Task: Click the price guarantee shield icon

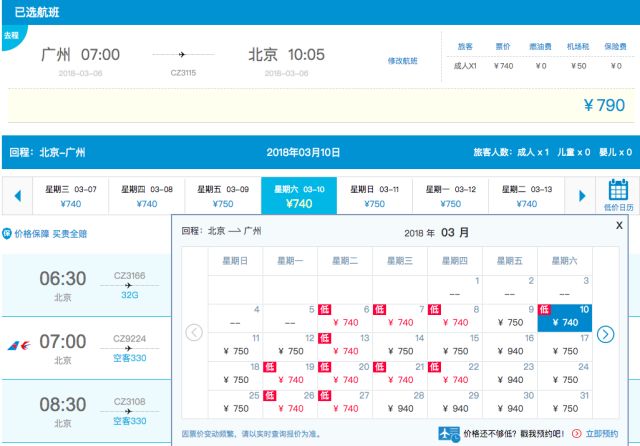Action: [7, 234]
